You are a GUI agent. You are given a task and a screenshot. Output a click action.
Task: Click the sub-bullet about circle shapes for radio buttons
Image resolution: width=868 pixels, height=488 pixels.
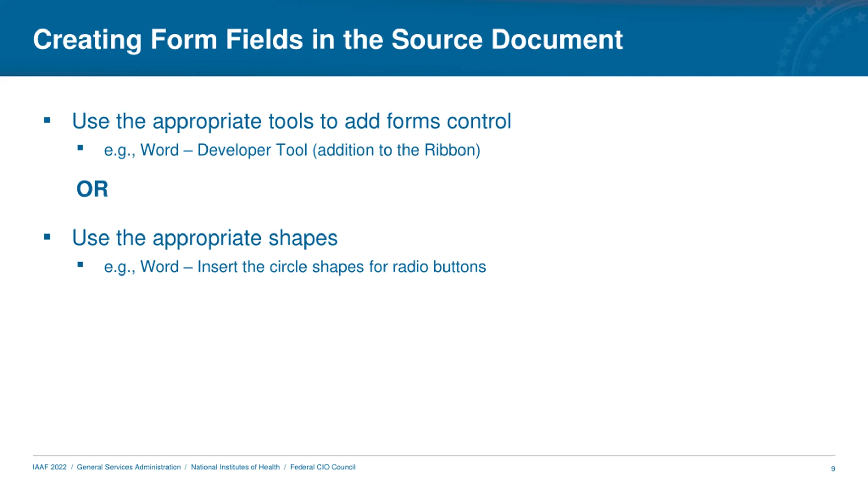[295, 267]
